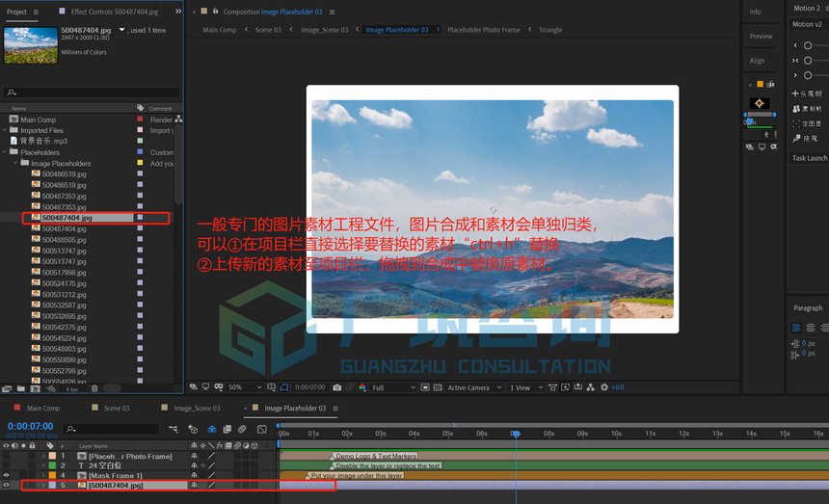Hide the Mask Frame 1 layer
829x504 pixels.
6,475
